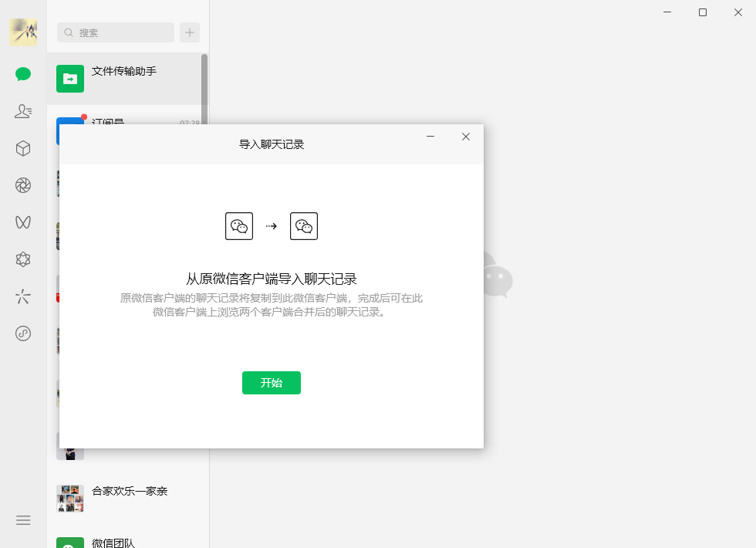Open the Contacts icon in sidebar
This screenshot has width=756, height=548.
point(23,111)
